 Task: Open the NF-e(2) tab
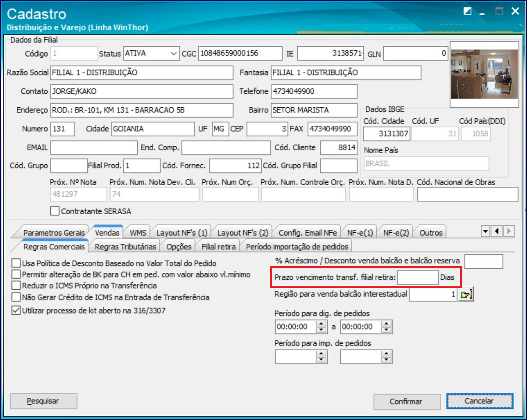pyautogui.click(x=396, y=233)
